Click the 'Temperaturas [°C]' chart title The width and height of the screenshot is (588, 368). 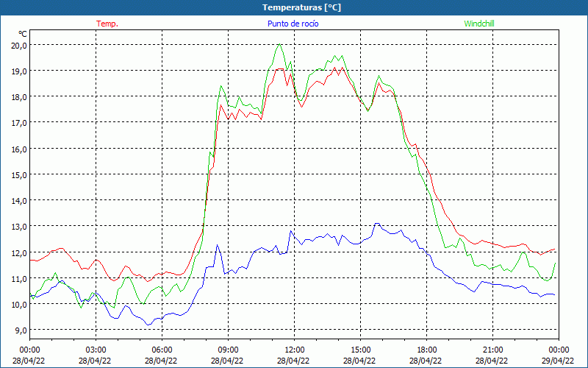pos(301,7)
